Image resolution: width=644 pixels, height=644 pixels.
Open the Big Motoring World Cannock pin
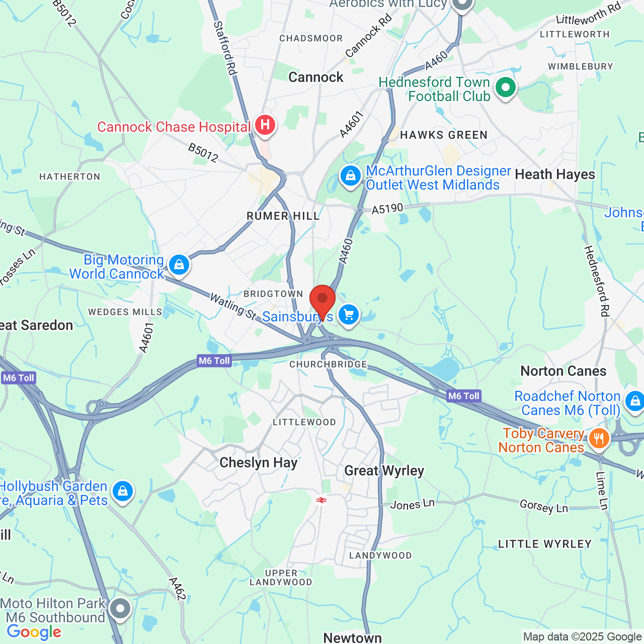pos(179,265)
